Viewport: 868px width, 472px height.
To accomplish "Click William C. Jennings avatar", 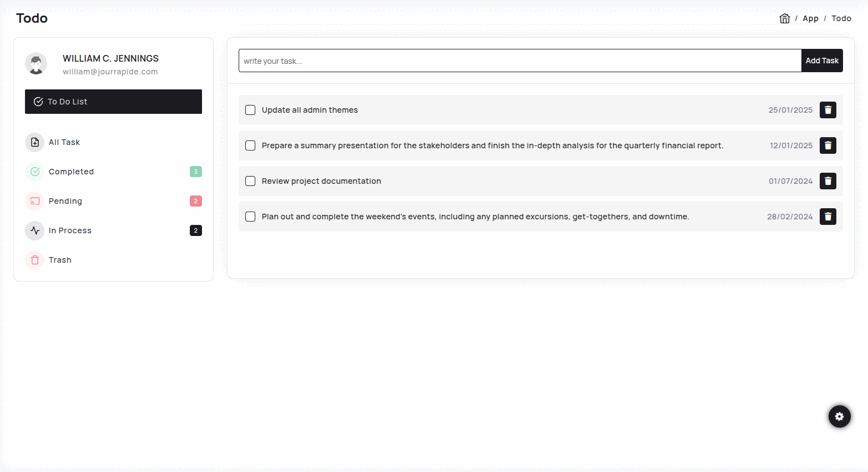I will tap(36, 64).
